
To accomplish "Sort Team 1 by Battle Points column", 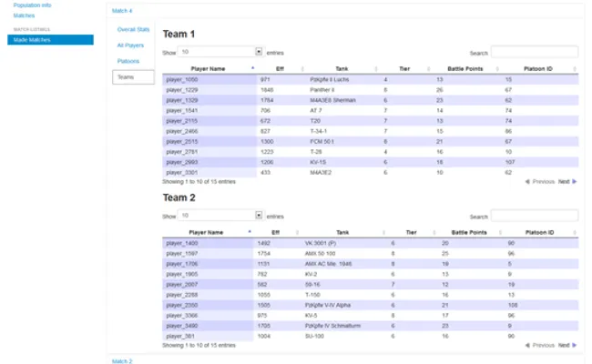I will 467,68.
